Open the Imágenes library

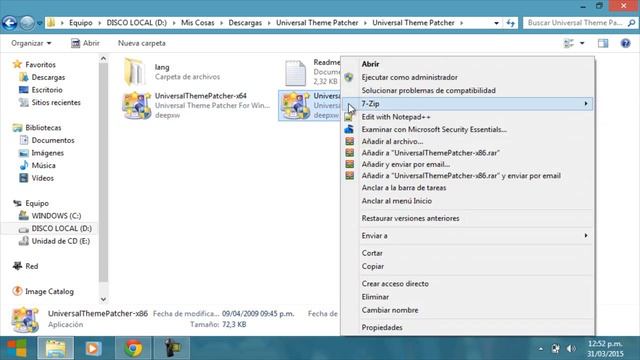point(48,153)
